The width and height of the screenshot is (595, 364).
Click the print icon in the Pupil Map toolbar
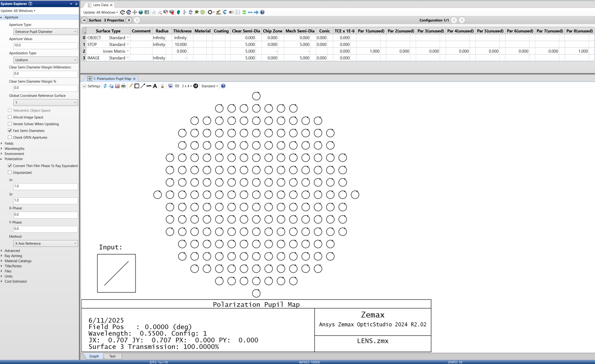(x=123, y=86)
